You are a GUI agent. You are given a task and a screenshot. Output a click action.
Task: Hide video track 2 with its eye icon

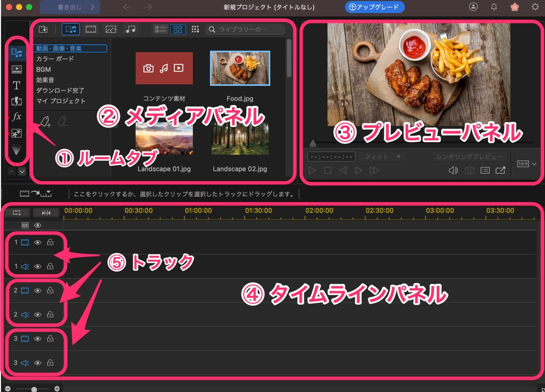(x=37, y=291)
